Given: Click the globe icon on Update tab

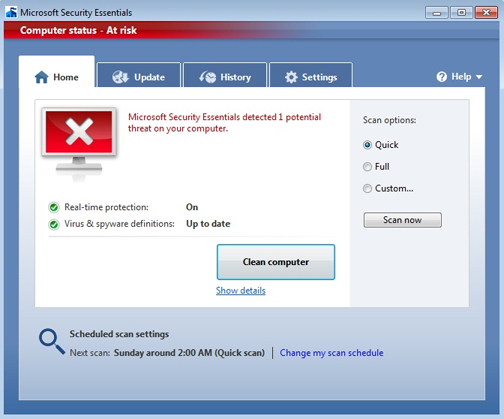Looking at the screenshot, I should coord(120,77).
